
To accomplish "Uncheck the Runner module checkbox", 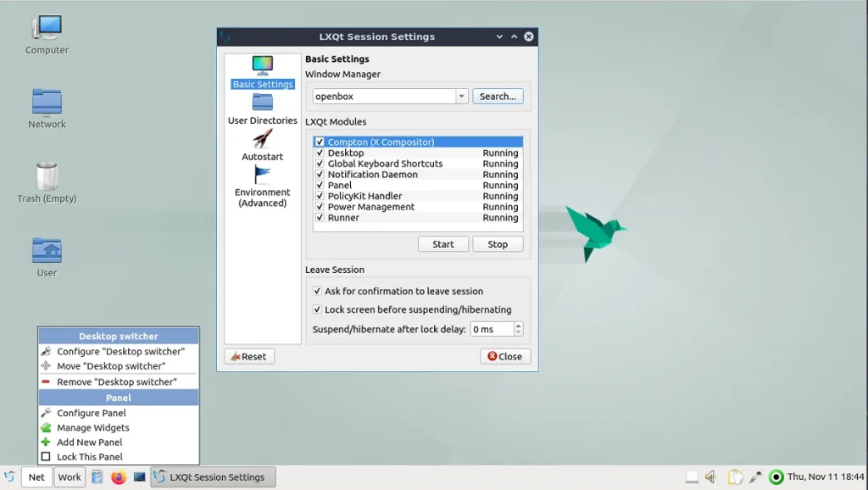I will click(320, 218).
